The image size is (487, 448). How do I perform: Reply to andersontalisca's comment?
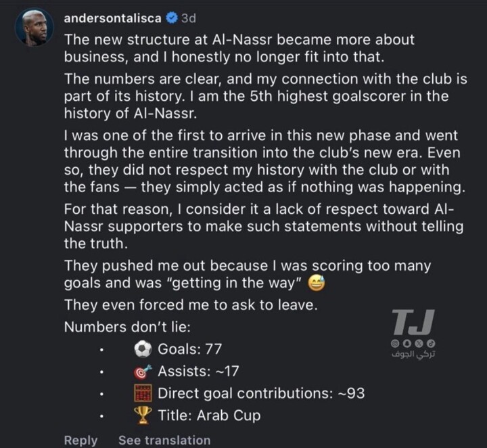(80, 440)
